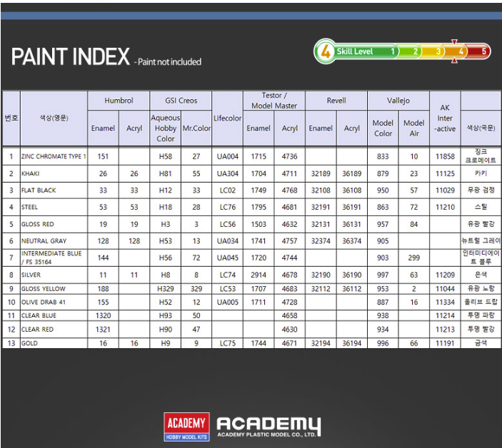The image size is (502, 448).
Task: Click the Lifecolor column header
Action: tap(227, 118)
